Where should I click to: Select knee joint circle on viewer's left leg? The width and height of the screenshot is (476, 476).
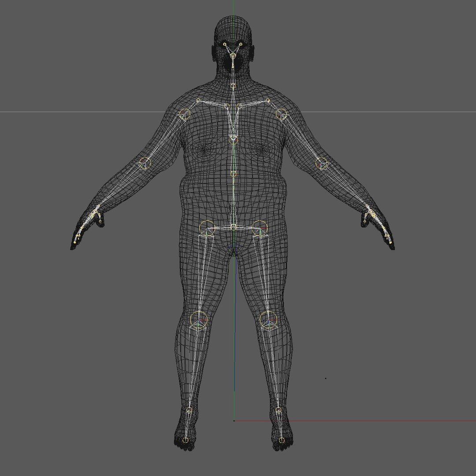click(x=199, y=320)
